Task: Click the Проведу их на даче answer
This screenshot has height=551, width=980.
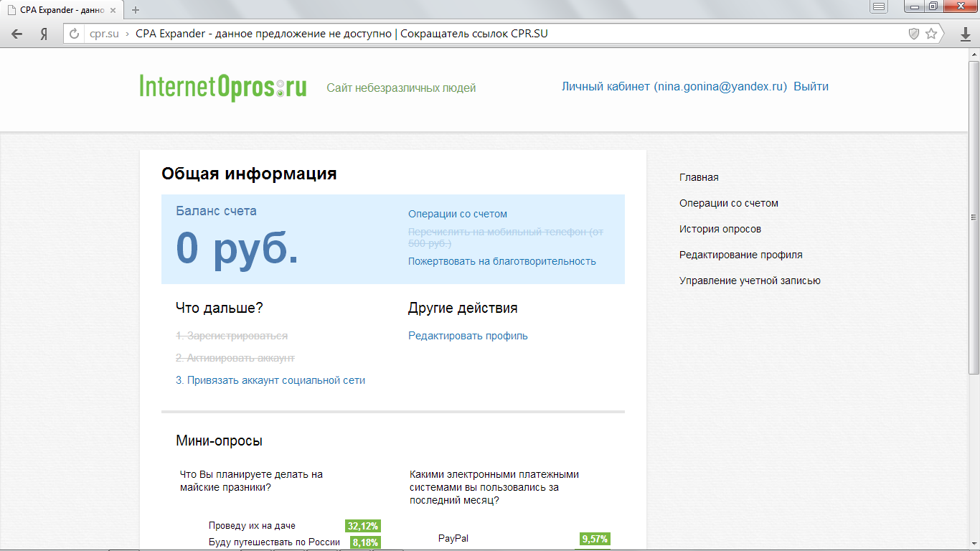Action: (252, 526)
